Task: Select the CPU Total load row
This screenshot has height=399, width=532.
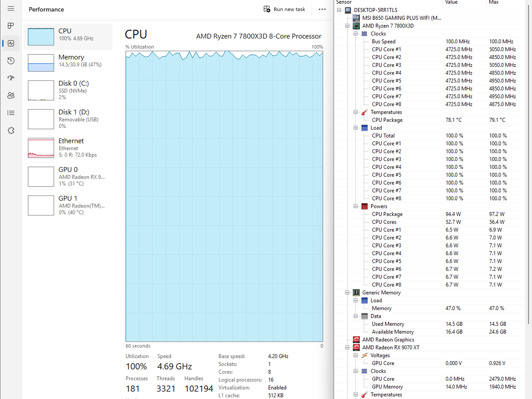Action: [430, 136]
